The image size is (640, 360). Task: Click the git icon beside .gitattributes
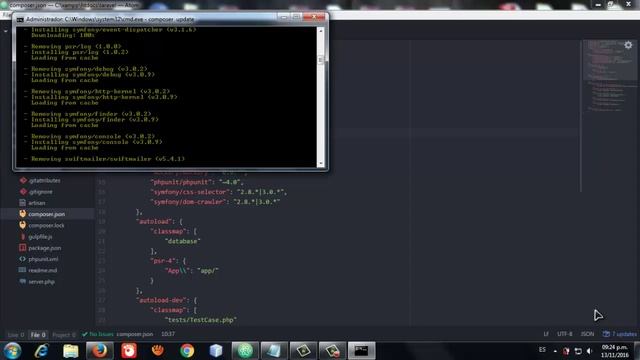[x=23, y=180]
